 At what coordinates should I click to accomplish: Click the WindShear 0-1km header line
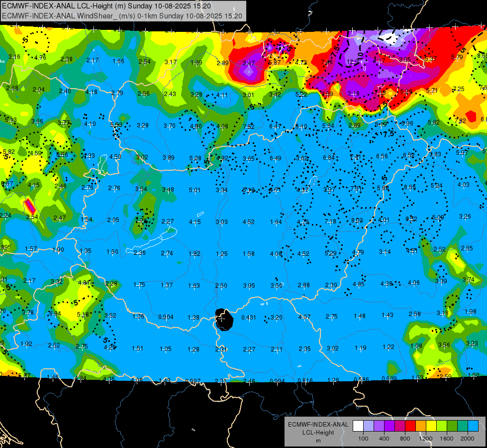pyautogui.click(x=122, y=16)
